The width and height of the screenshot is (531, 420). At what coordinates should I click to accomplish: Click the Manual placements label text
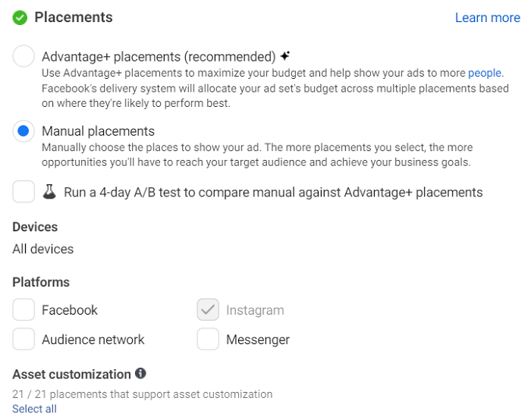98,131
